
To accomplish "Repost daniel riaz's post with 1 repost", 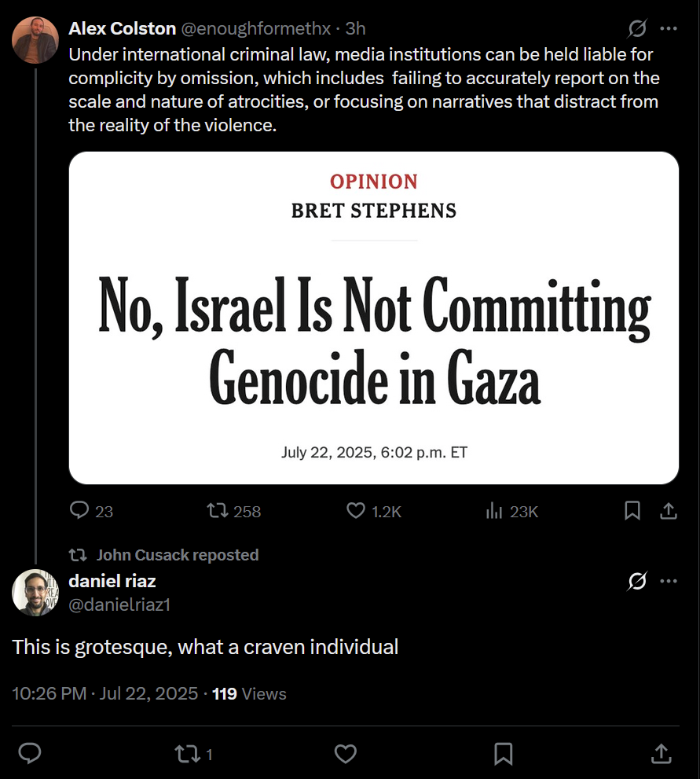I will (x=193, y=754).
